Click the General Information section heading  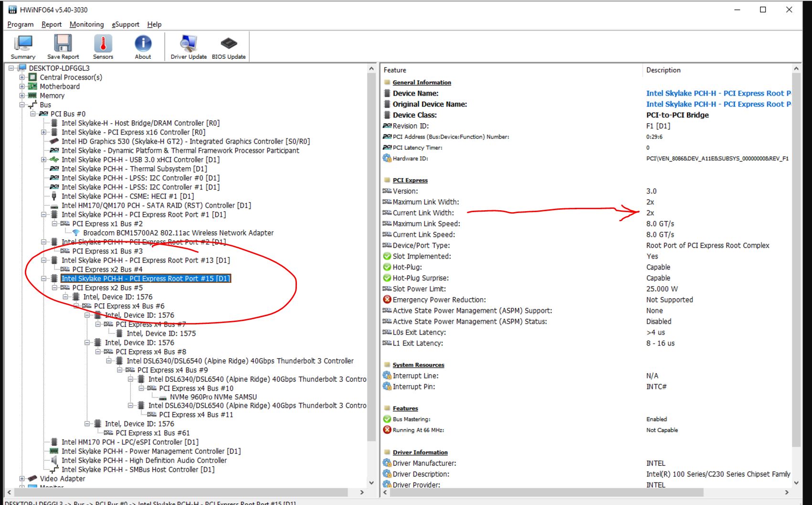point(422,83)
